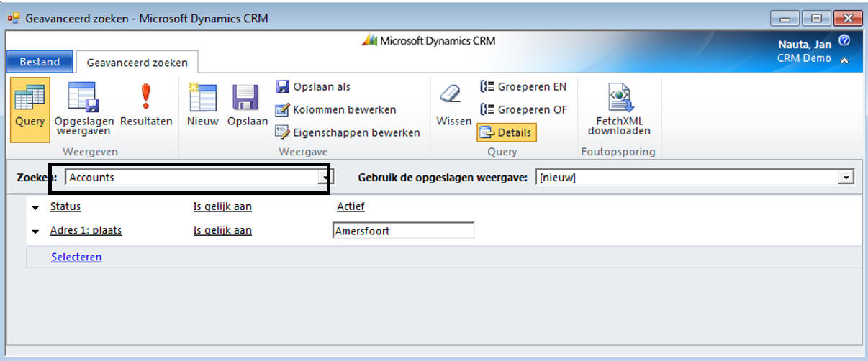The image size is (868, 361).
Task: Click the CRM Demo organization text
Action: [x=804, y=58]
